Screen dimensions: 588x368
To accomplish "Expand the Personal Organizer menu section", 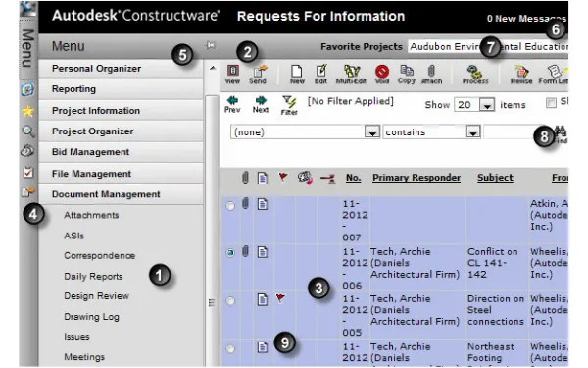I will pyautogui.click(x=121, y=69).
